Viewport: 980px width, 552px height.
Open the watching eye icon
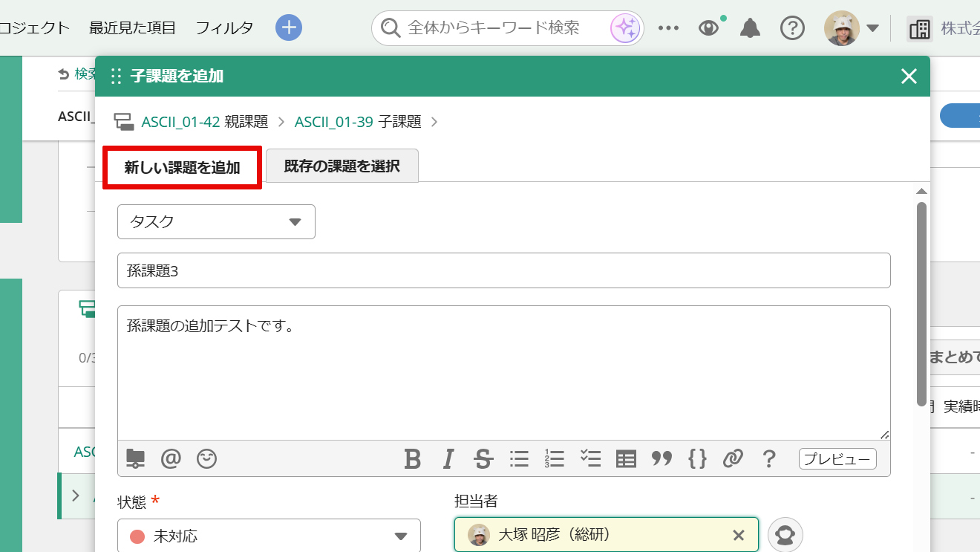coord(710,28)
